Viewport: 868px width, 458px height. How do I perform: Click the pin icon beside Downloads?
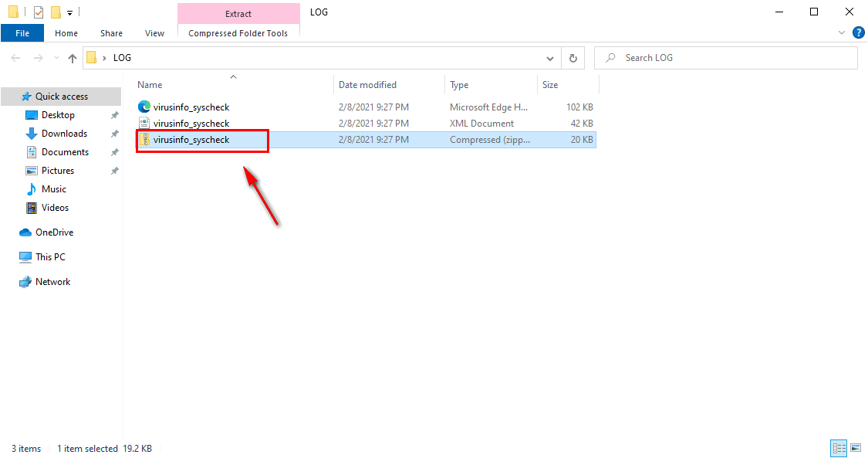click(115, 134)
